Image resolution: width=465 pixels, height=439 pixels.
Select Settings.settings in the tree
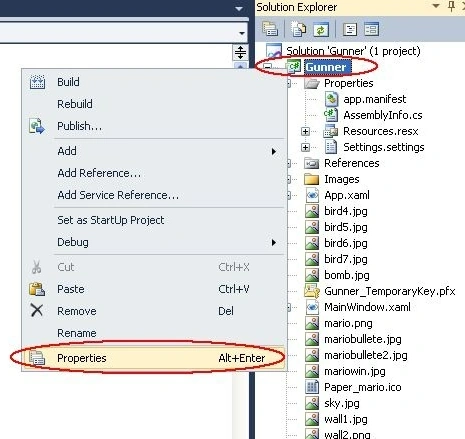383,147
